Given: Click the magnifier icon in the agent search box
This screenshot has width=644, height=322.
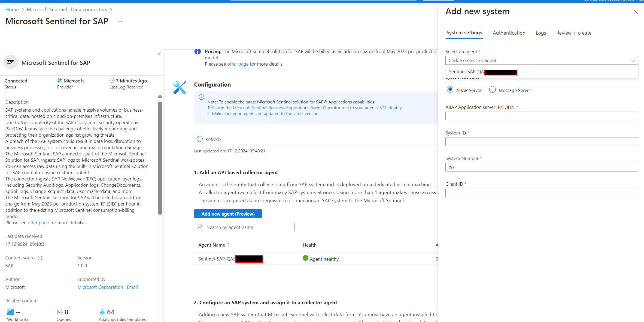Looking at the screenshot, I should tap(200, 227).
